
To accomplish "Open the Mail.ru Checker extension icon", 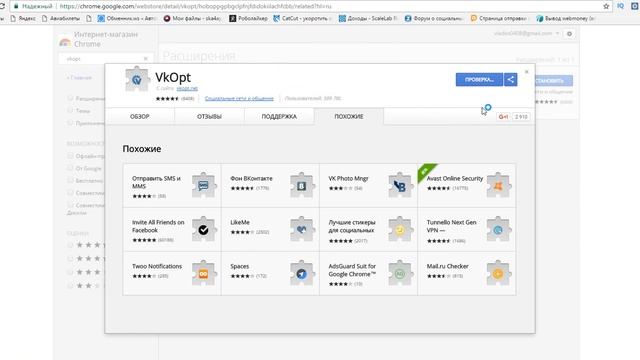I will (x=498, y=273).
